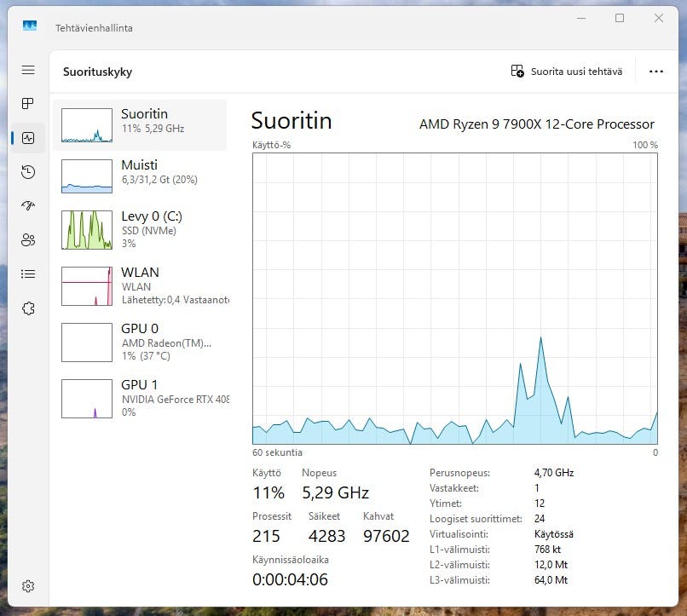The height and width of the screenshot is (616, 687).
Task: Click the Tehtävienhallinta app icon in title bar
Action: pos(30,26)
